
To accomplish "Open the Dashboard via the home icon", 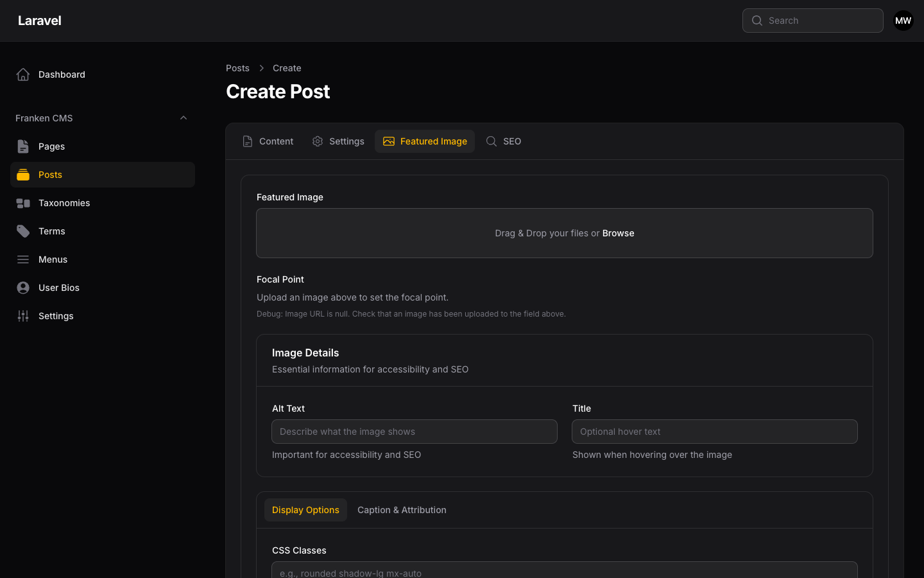I will (x=23, y=74).
